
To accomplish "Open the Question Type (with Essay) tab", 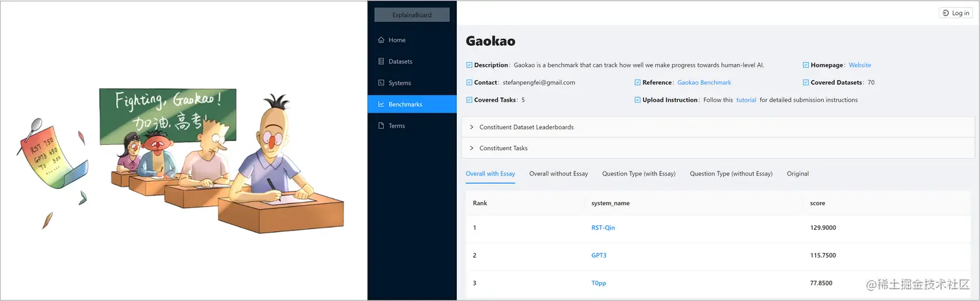I will pyautogui.click(x=638, y=173).
